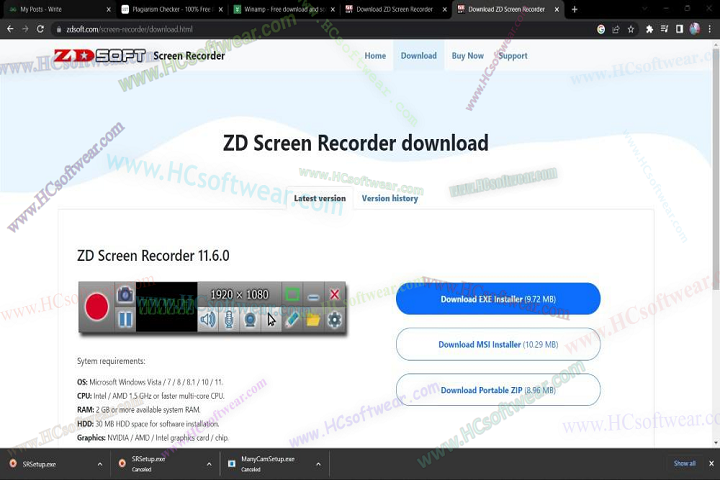Click the camera screenshot icon in recorder image
The height and width of the screenshot is (480, 720).
pyautogui.click(x=125, y=294)
